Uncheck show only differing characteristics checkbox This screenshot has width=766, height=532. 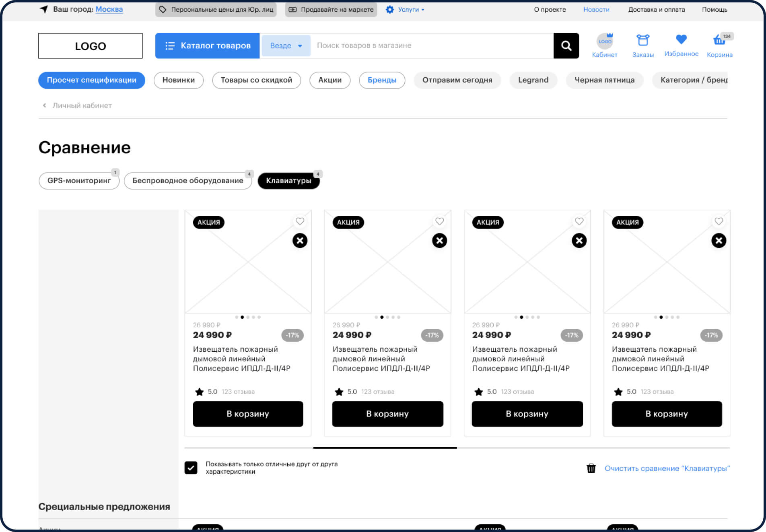[x=191, y=468]
